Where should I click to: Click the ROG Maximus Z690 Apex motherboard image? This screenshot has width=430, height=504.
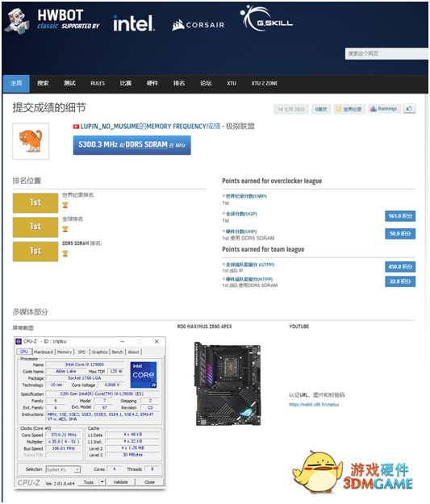[228, 384]
